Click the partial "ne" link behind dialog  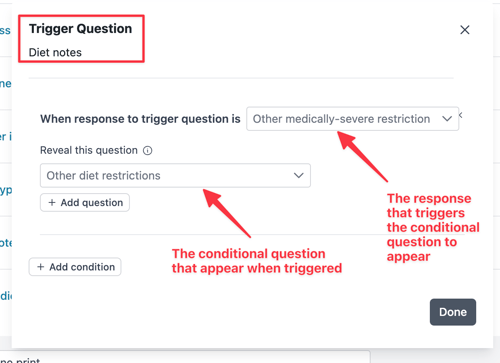coord(5,83)
